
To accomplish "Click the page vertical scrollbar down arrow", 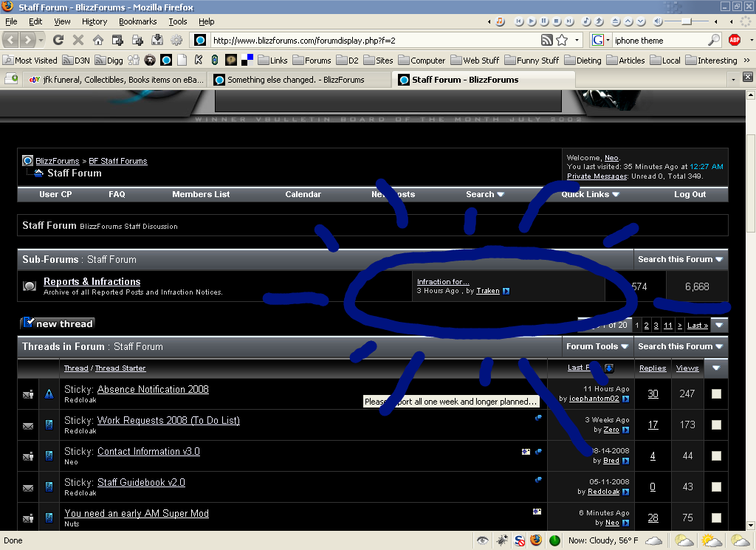I will tap(750, 526).
